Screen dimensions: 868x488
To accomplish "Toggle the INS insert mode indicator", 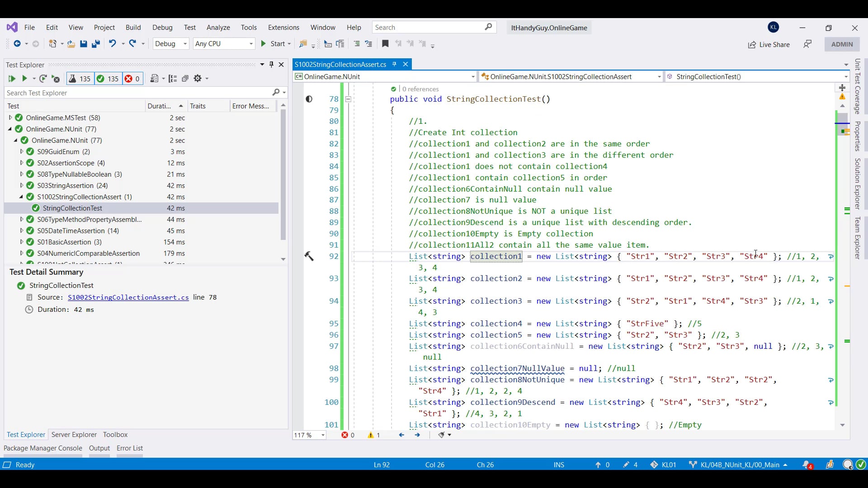I will point(559,465).
